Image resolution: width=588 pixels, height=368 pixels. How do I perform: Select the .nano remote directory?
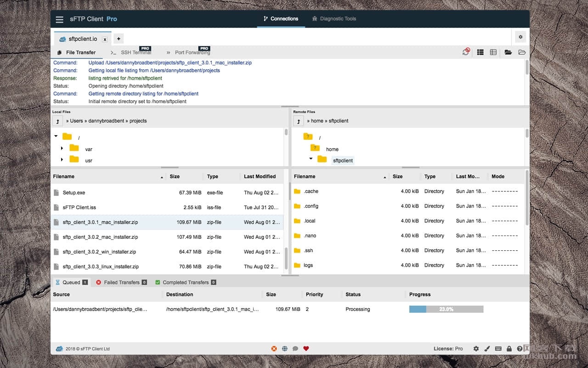point(407,236)
